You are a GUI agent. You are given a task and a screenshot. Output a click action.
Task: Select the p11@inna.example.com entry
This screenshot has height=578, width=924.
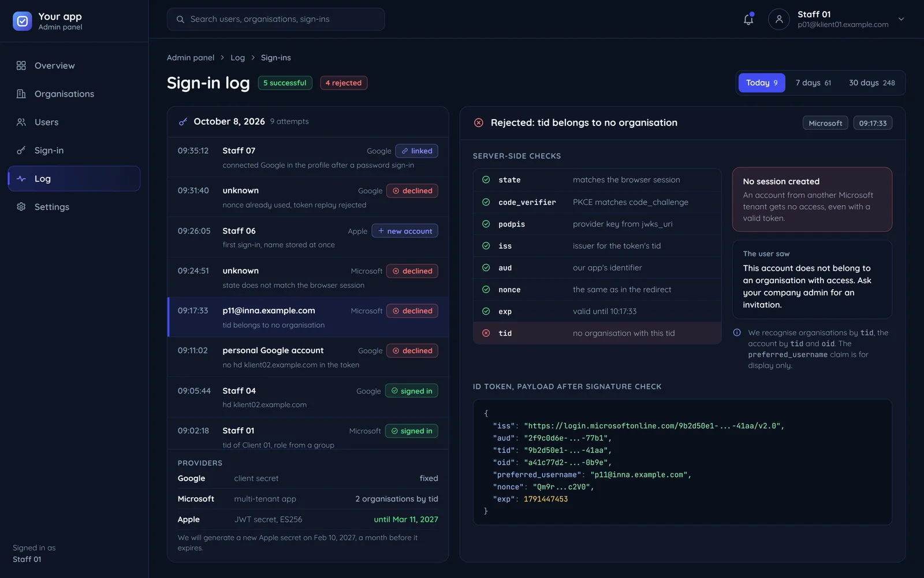[x=308, y=317]
